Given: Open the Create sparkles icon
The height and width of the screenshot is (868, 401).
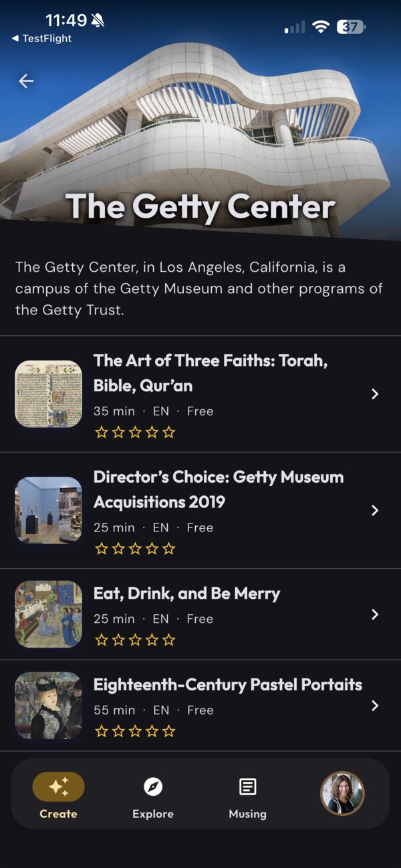Looking at the screenshot, I should point(58,787).
